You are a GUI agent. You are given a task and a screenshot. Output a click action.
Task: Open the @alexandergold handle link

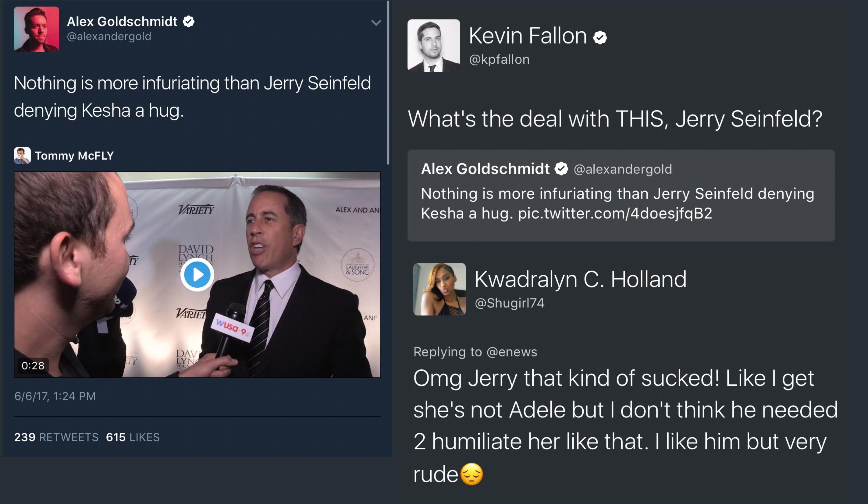click(109, 37)
